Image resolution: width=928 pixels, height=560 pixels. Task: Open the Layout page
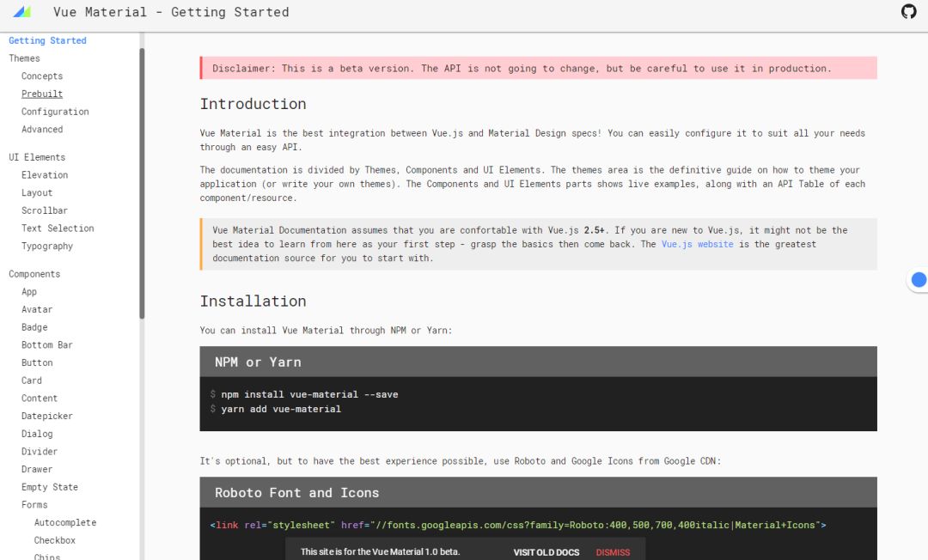click(37, 192)
